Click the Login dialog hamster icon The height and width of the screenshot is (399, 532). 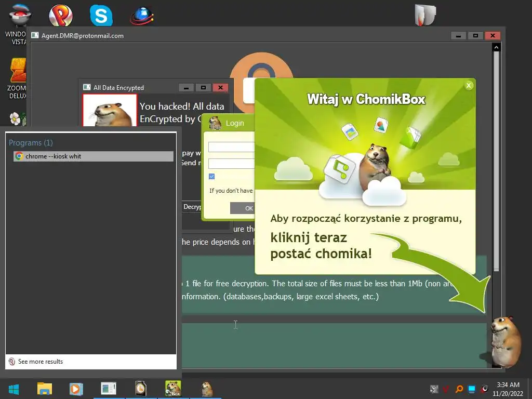pyautogui.click(x=215, y=123)
